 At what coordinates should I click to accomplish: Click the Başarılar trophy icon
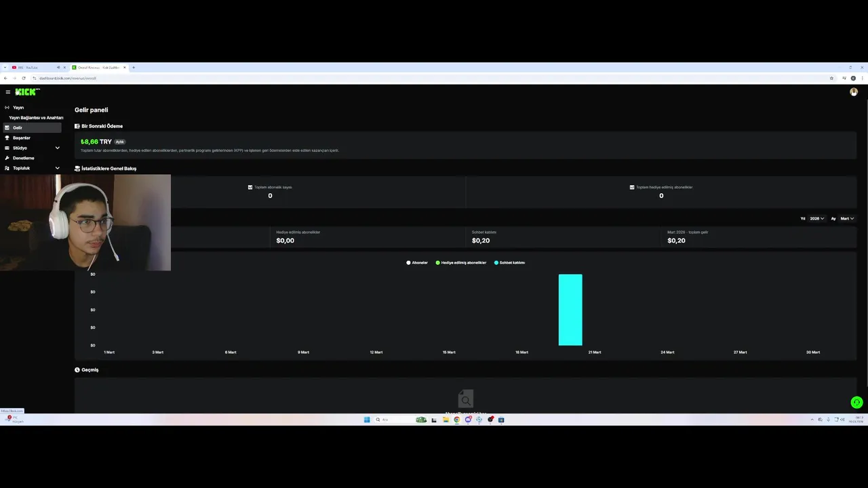[x=7, y=138]
